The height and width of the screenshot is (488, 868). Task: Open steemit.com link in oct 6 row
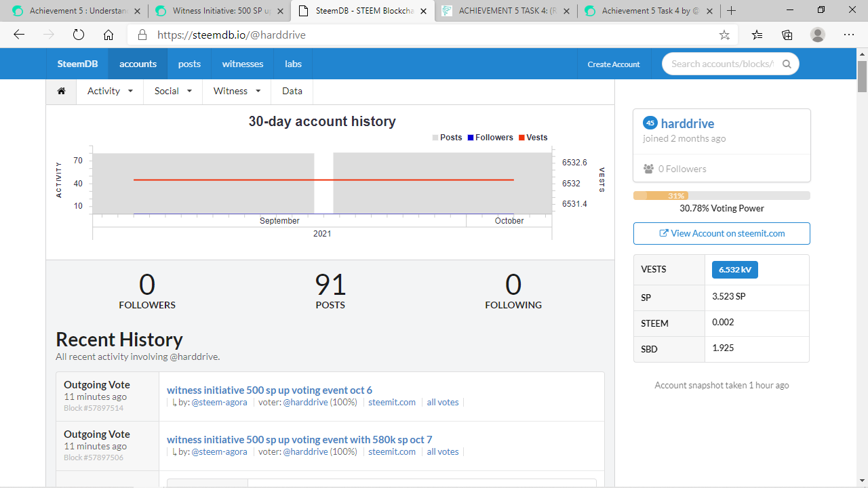click(392, 402)
